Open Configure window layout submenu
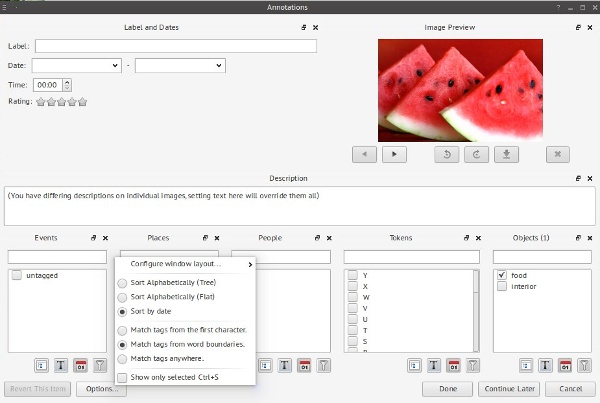Screen dimensions: 600x403 pyautogui.click(x=185, y=264)
